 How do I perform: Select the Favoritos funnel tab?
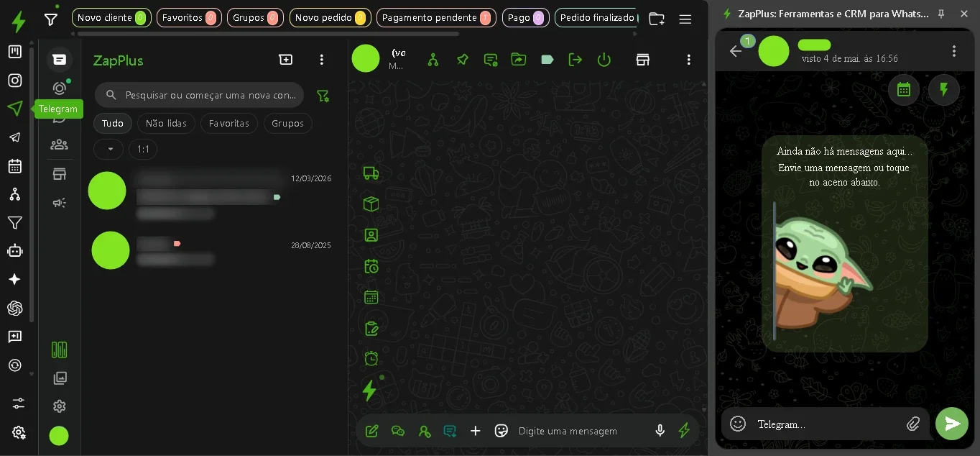pos(189,18)
